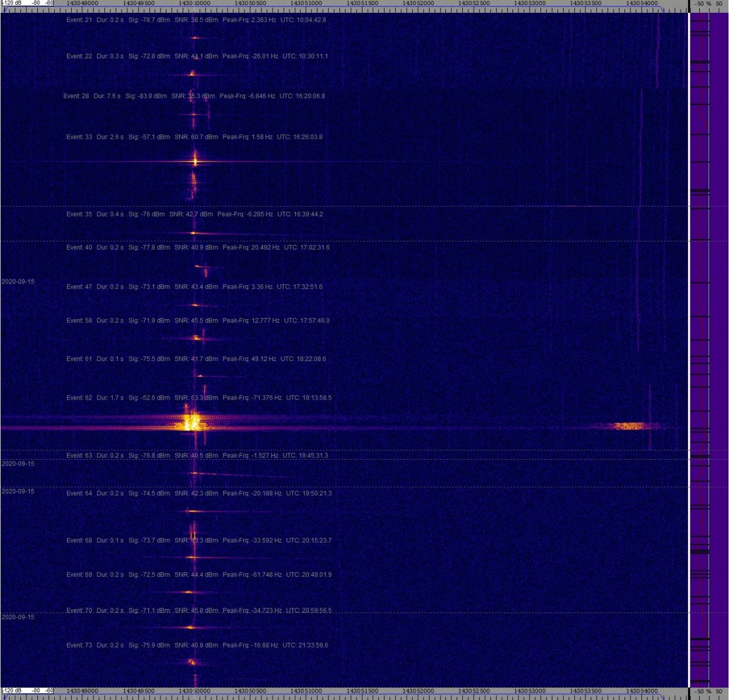Click 143054000 on the top frequency scale
The width and height of the screenshot is (729, 700).
[642, 3]
